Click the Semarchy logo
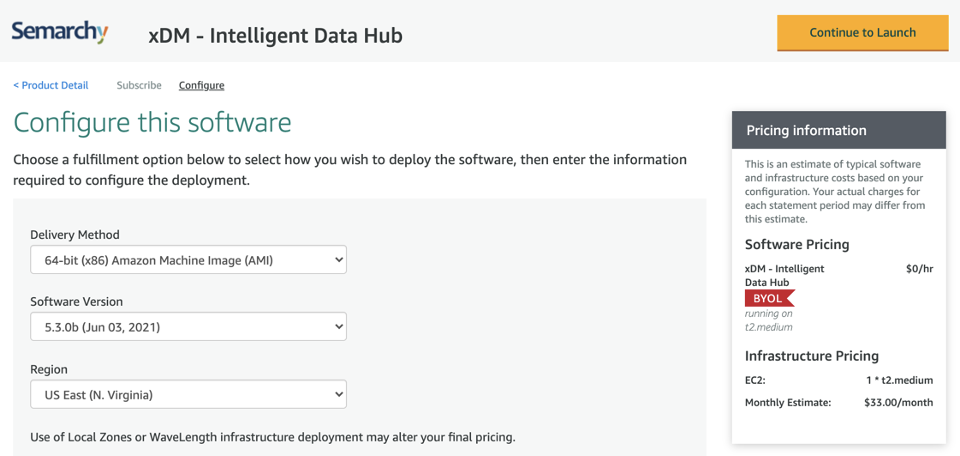Viewport: 960px width, 456px height. (60, 31)
